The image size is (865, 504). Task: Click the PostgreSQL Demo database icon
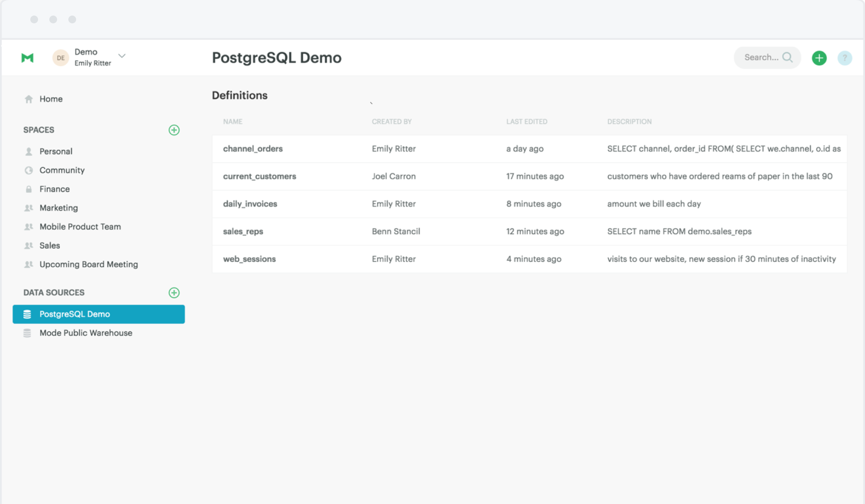click(x=27, y=314)
